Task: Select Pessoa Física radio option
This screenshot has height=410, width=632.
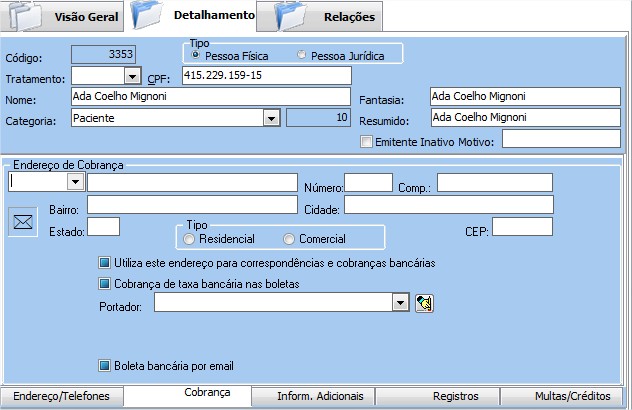Action: tap(196, 54)
